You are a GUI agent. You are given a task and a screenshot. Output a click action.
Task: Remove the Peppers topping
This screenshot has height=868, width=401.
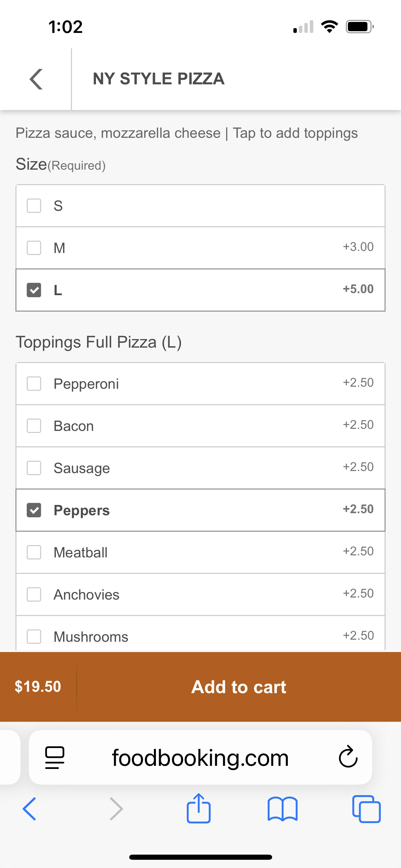(34, 510)
